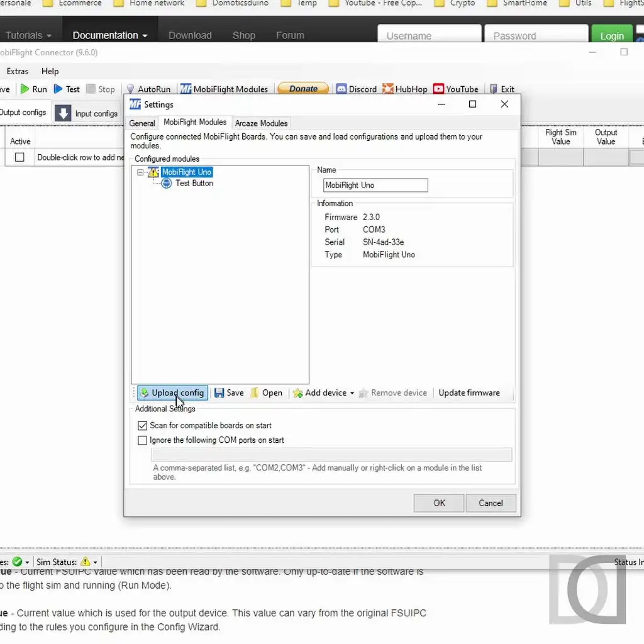Screen dimensions: 644x644
Task: Click the Upload config button
Action: click(x=172, y=392)
